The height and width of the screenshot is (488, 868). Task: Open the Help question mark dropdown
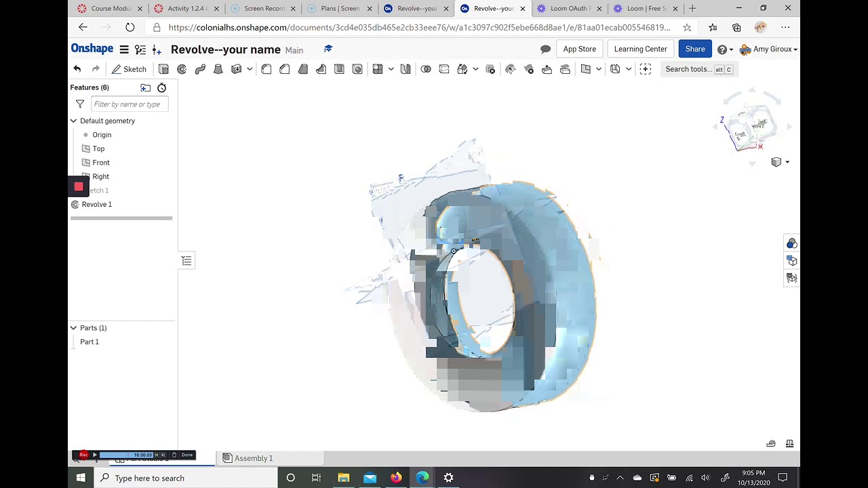click(725, 49)
